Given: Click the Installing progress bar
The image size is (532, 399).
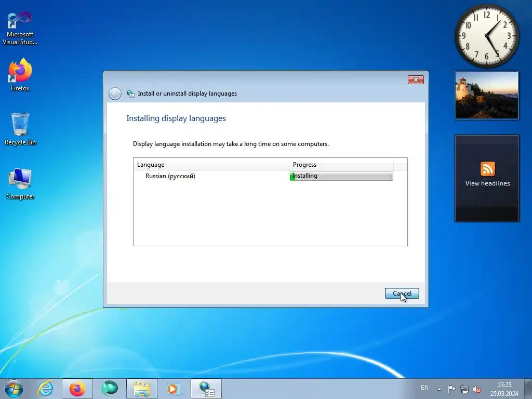Looking at the screenshot, I should pyautogui.click(x=341, y=176).
